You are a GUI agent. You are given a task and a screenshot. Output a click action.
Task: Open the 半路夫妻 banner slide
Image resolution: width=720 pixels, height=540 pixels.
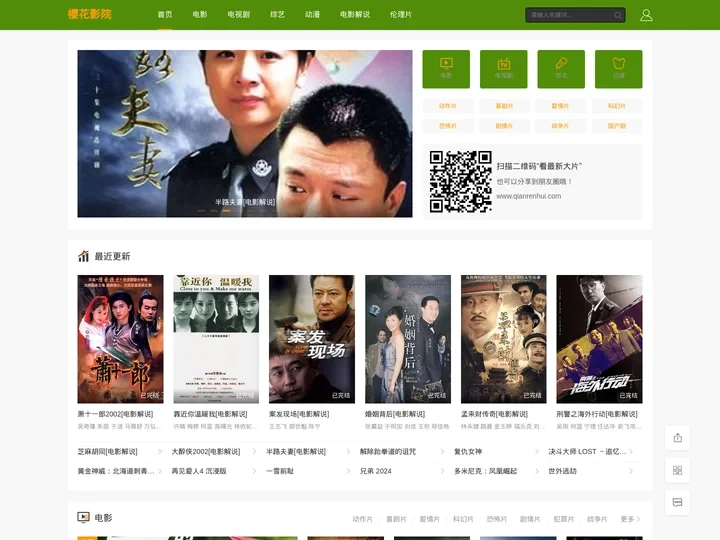245,133
